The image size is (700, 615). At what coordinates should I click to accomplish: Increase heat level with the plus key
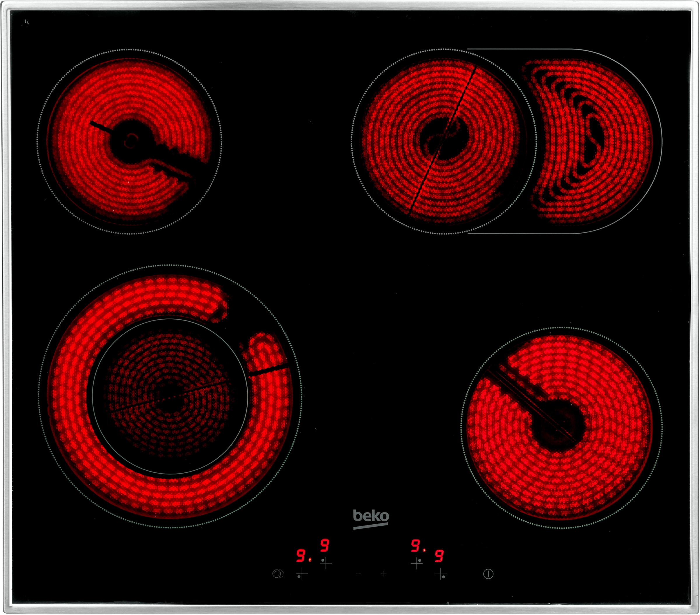[x=383, y=574]
